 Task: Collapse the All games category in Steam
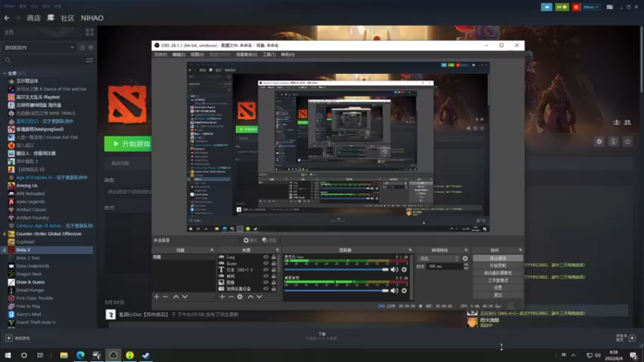[5, 73]
